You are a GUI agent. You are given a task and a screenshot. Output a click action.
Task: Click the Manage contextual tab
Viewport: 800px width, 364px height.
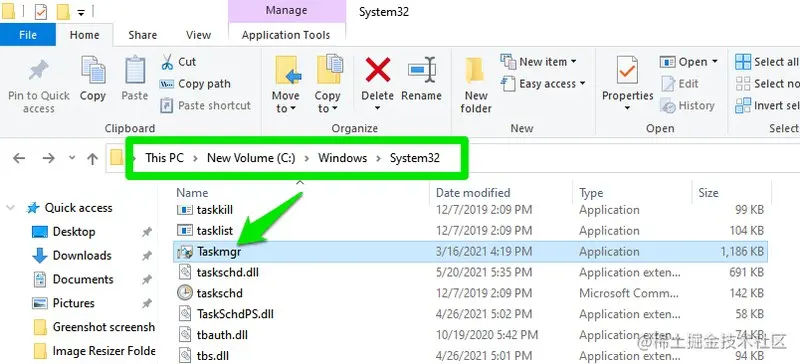pyautogui.click(x=286, y=10)
